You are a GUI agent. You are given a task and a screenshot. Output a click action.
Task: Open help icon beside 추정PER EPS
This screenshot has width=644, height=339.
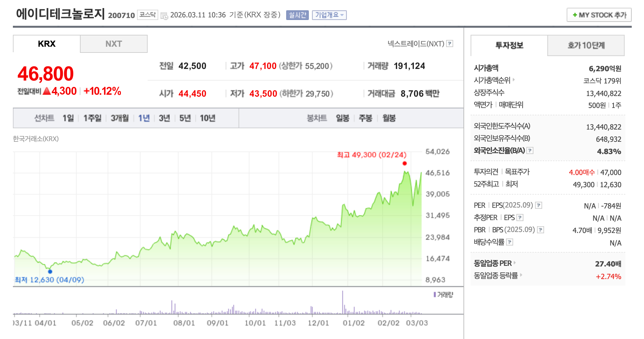[x=520, y=218]
